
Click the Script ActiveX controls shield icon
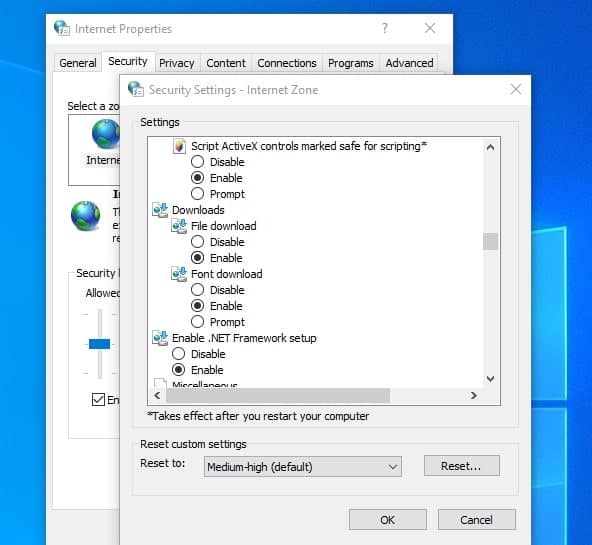179,146
